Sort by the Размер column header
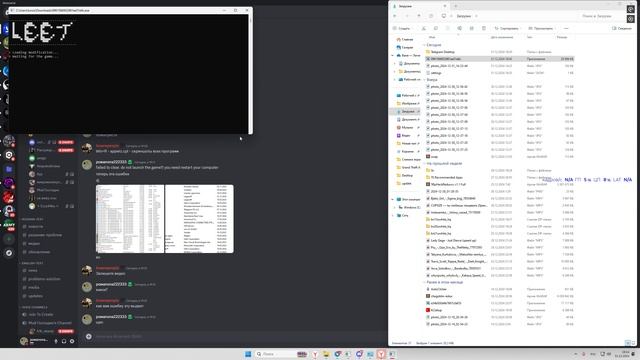Screen dimensions: 640x360 point(562,37)
